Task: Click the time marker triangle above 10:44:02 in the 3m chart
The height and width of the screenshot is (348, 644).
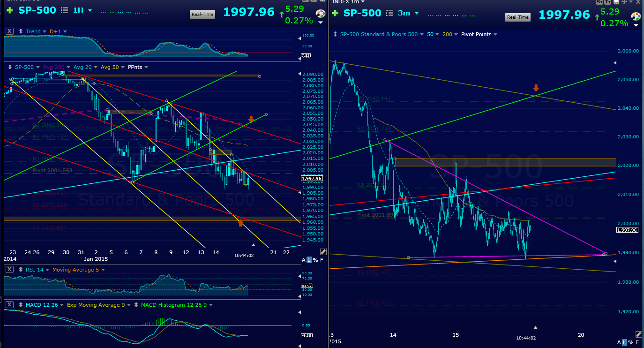Action: (536, 327)
